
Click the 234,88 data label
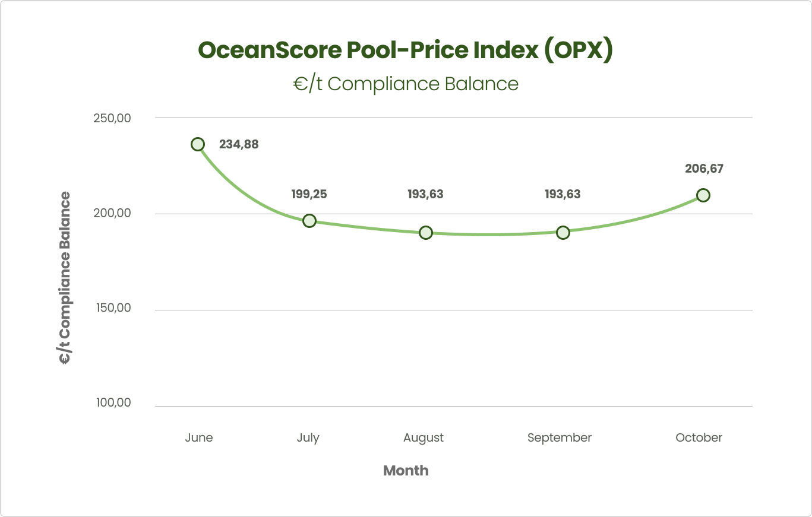239,144
